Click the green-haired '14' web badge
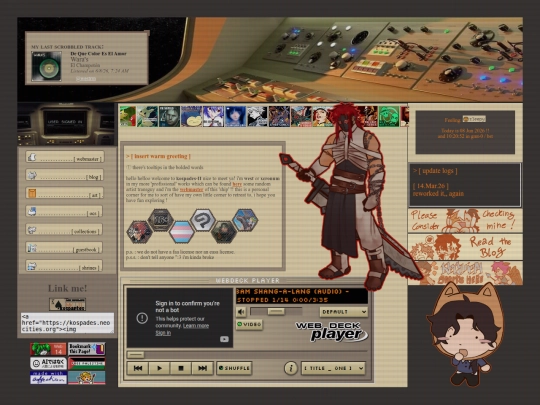 (48, 349)
